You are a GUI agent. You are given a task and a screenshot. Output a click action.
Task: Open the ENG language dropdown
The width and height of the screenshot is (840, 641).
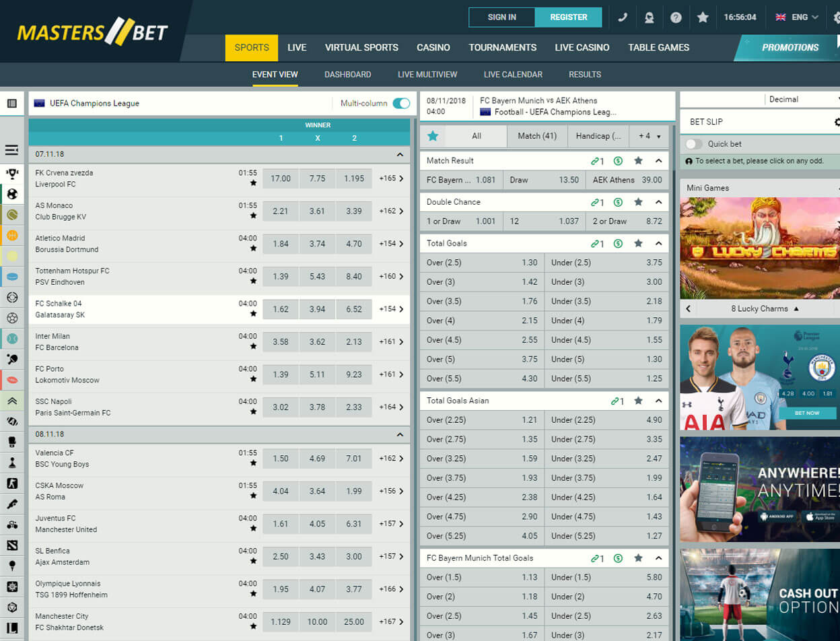(x=797, y=18)
